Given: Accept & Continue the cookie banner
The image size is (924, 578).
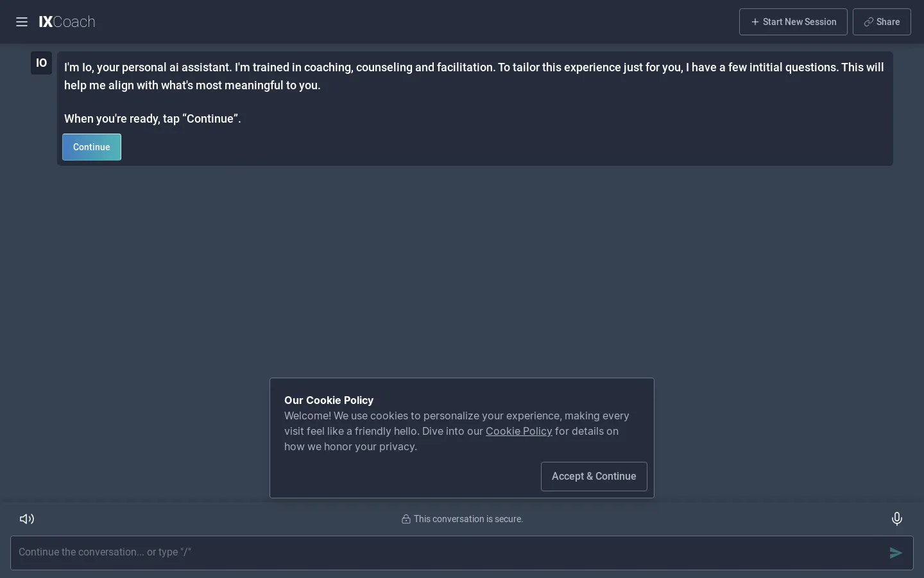Looking at the screenshot, I should point(594,477).
